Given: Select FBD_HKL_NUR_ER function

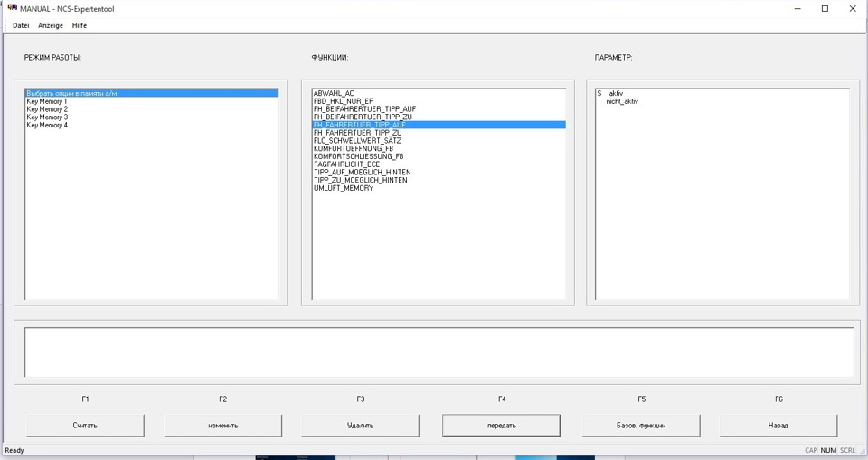Looking at the screenshot, I should 439,101.
